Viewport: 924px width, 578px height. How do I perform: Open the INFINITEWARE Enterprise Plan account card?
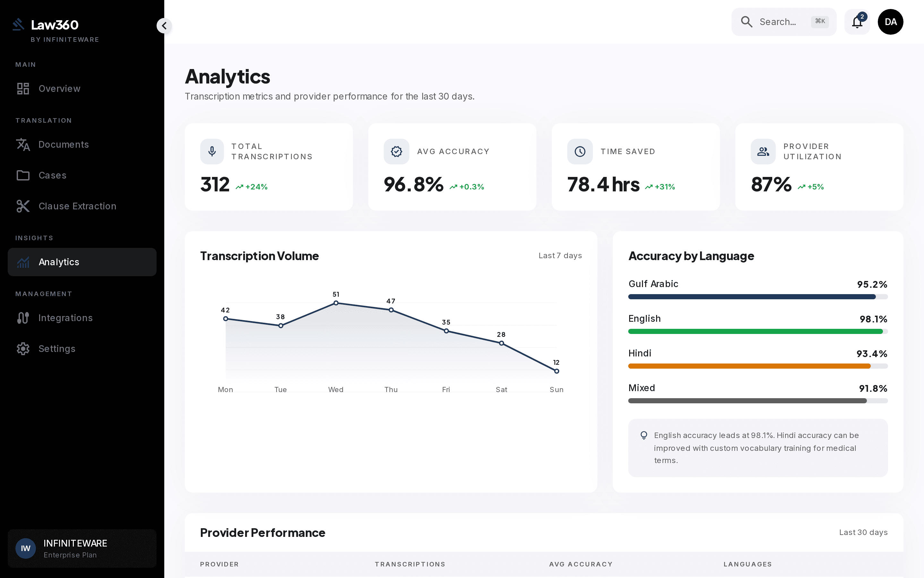pyautogui.click(x=82, y=548)
